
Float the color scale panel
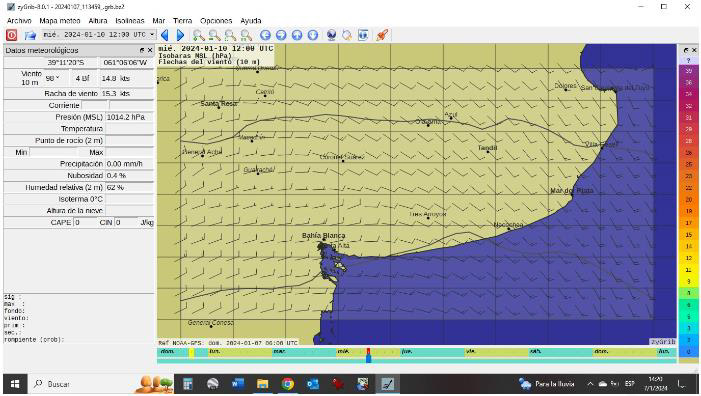pos(686,50)
